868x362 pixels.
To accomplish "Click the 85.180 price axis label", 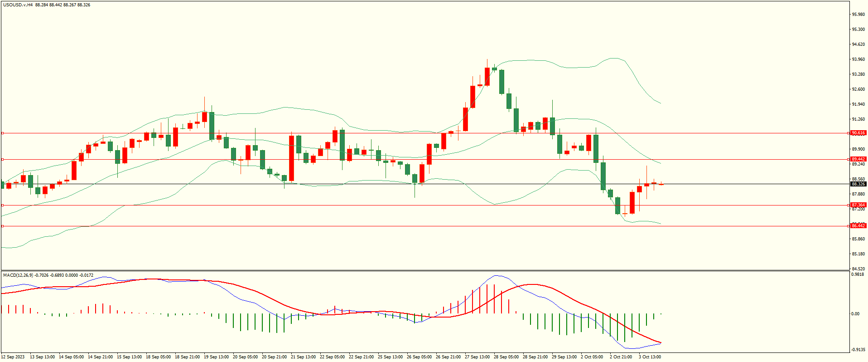I will pos(858,254).
